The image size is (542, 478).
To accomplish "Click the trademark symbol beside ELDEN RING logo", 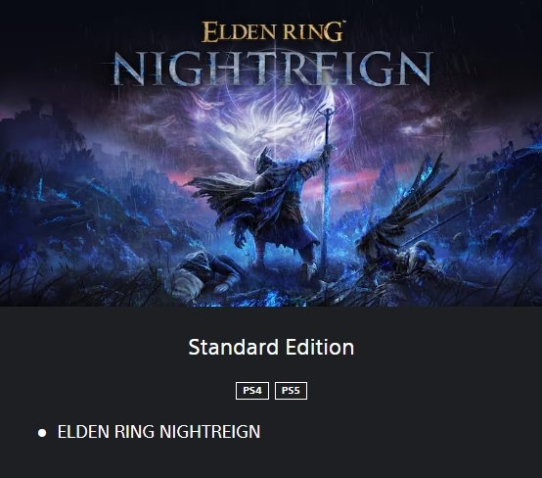I will pos(340,23).
